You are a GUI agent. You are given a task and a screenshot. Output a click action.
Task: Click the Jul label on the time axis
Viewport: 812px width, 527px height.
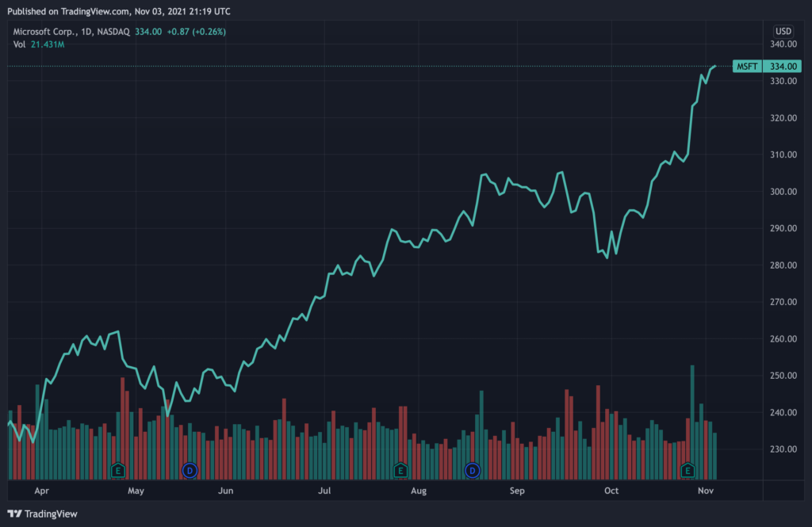tap(324, 491)
